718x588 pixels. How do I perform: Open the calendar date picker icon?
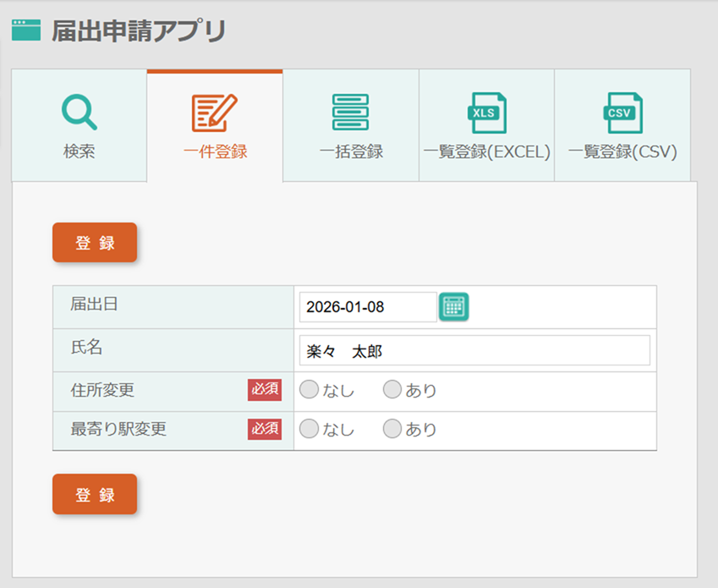(x=454, y=306)
